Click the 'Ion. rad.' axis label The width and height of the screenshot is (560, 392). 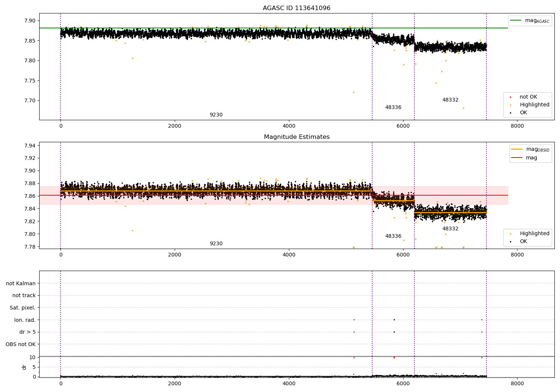pos(25,320)
